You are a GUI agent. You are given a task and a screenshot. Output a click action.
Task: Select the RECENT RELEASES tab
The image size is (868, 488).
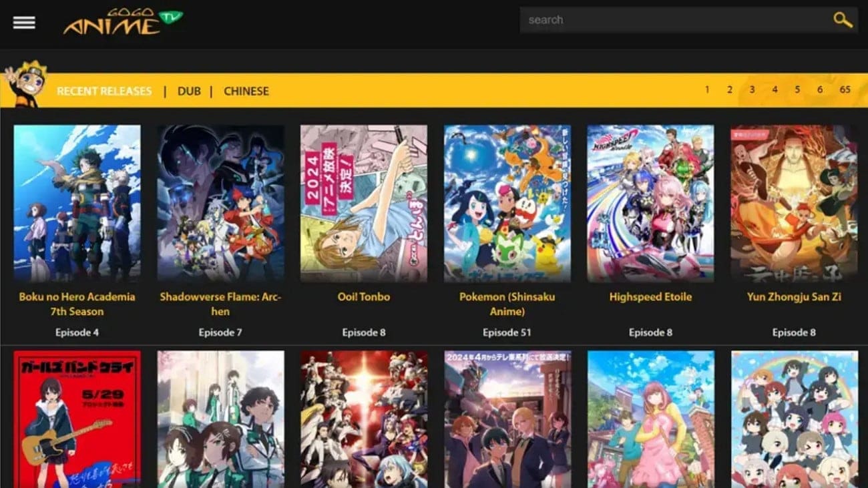[x=103, y=91]
